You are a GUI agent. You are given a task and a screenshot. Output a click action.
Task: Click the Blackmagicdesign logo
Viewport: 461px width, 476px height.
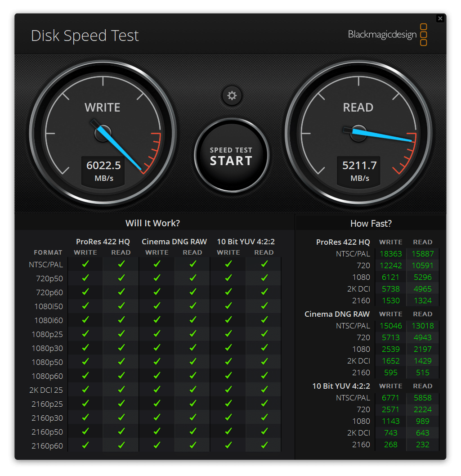[x=388, y=35]
